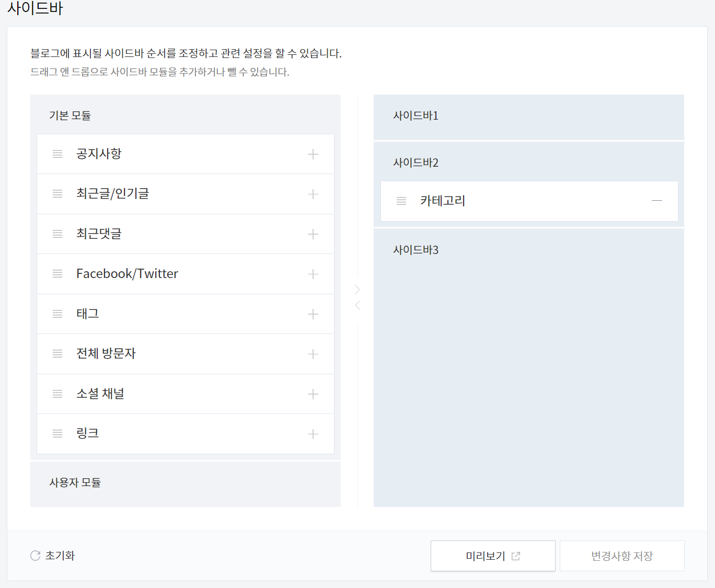Add 전체 방문자 module with its plus icon
This screenshot has width=715, height=588.
point(313,354)
